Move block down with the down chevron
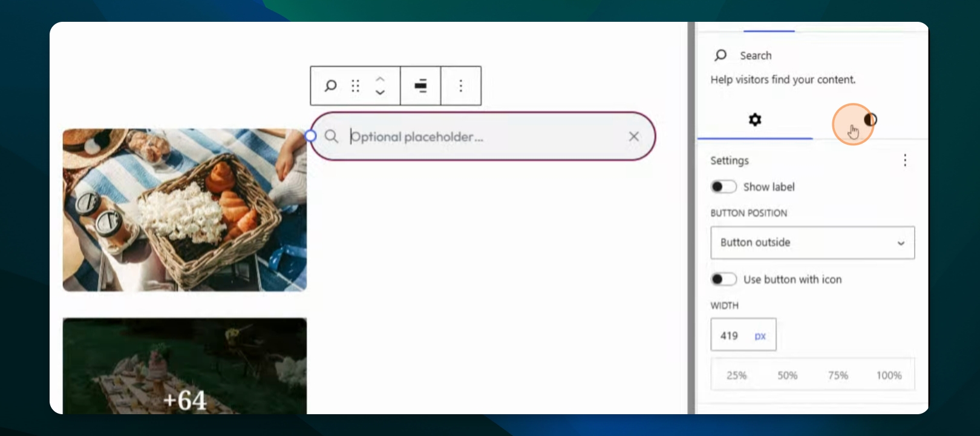 380,93
